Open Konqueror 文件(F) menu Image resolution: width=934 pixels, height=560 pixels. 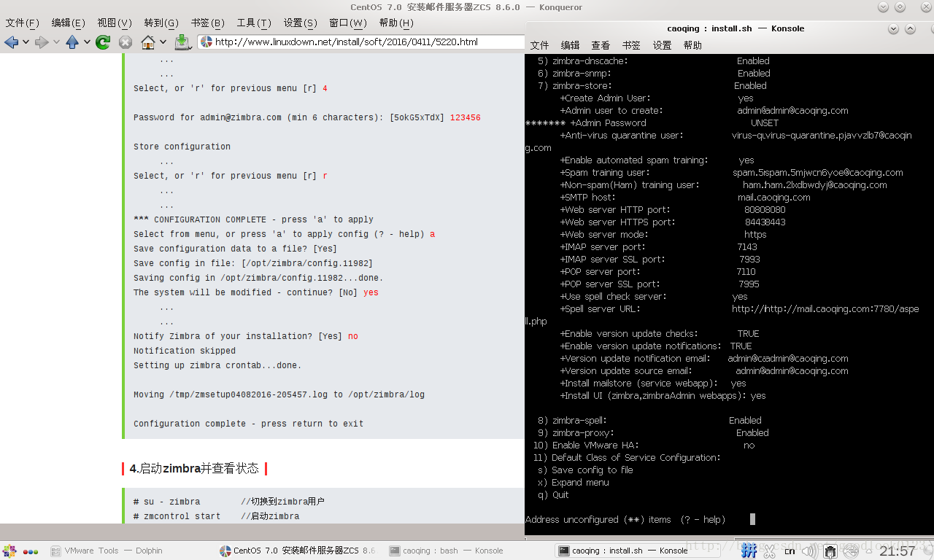click(x=23, y=23)
